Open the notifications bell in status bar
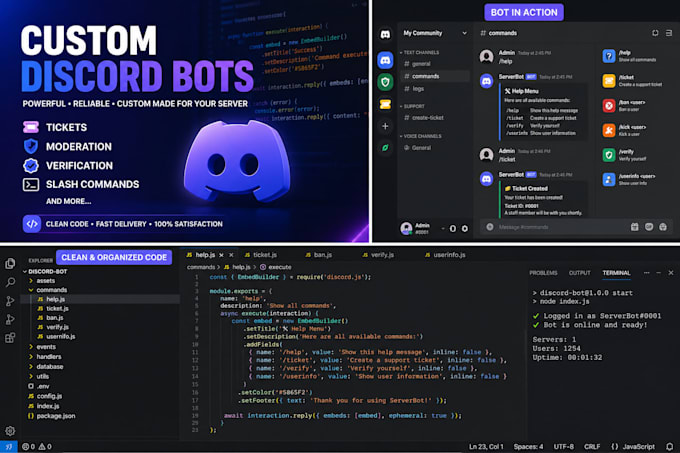680x453 pixels. coord(670,446)
